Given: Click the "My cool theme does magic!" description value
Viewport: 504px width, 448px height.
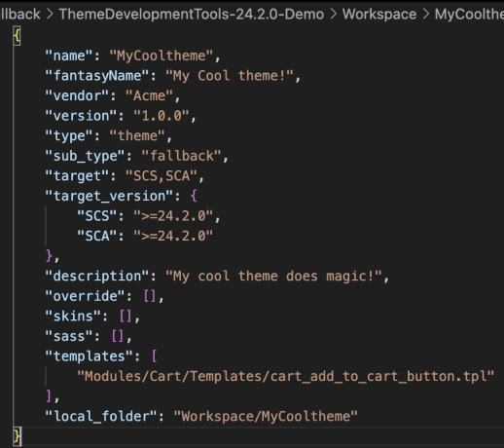Looking at the screenshot, I should click(274, 277).
